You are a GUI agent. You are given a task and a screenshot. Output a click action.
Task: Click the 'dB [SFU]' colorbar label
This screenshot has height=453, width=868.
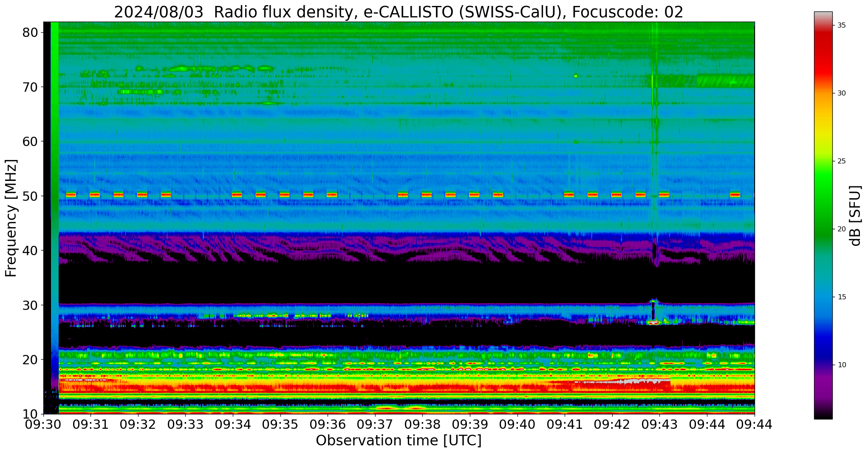pyautogui.click(x=855, y=216)
